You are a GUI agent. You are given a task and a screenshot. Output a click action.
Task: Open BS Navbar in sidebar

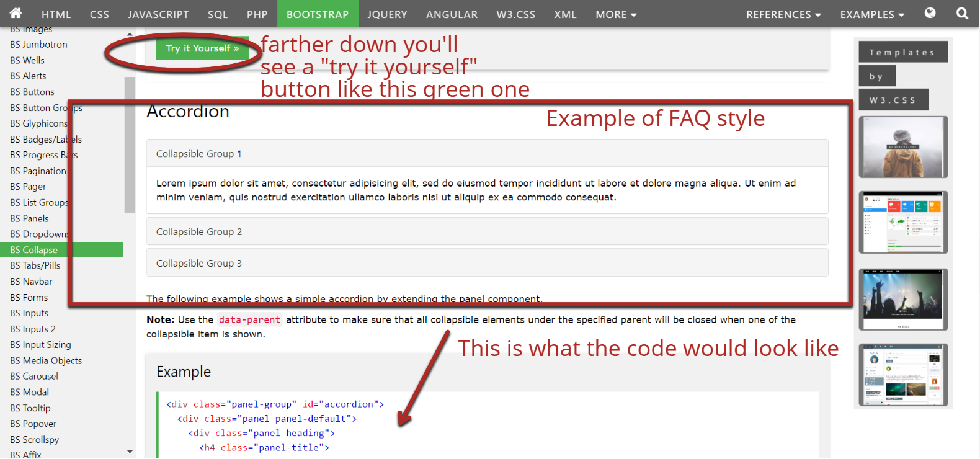[x=31, y=282]
